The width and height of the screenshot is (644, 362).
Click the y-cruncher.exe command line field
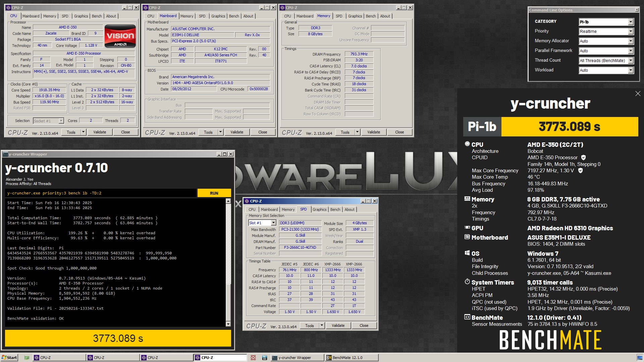[101, 193]
